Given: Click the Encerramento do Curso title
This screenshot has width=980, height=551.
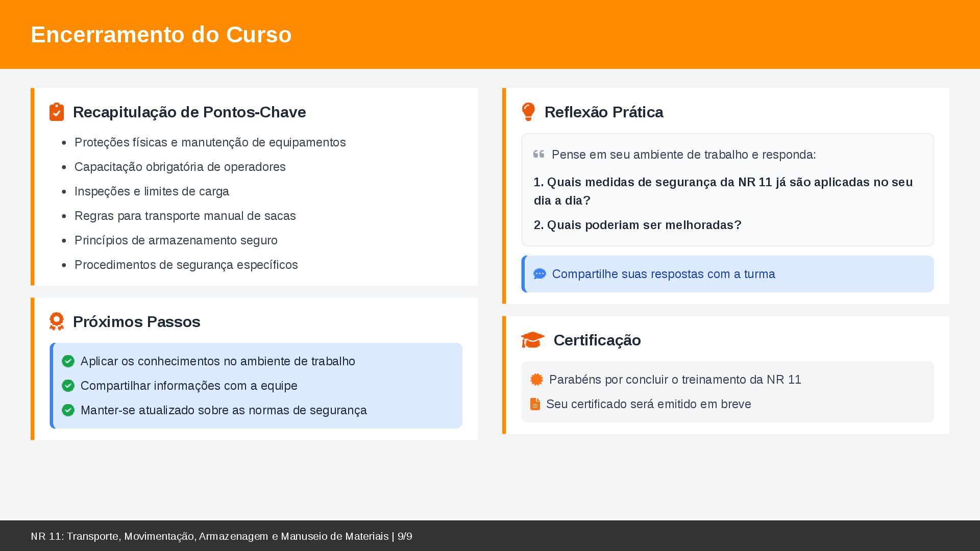Looking at the screenshot, I should pyautogui.click(x=161, y=35).
